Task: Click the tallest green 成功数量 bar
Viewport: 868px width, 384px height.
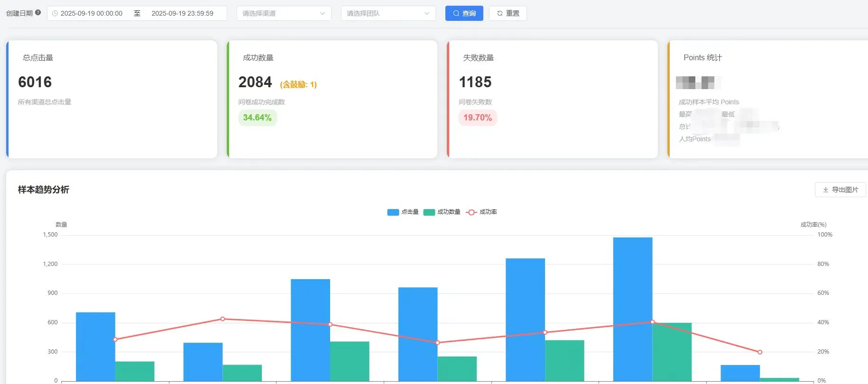Action: click(672, 352)
